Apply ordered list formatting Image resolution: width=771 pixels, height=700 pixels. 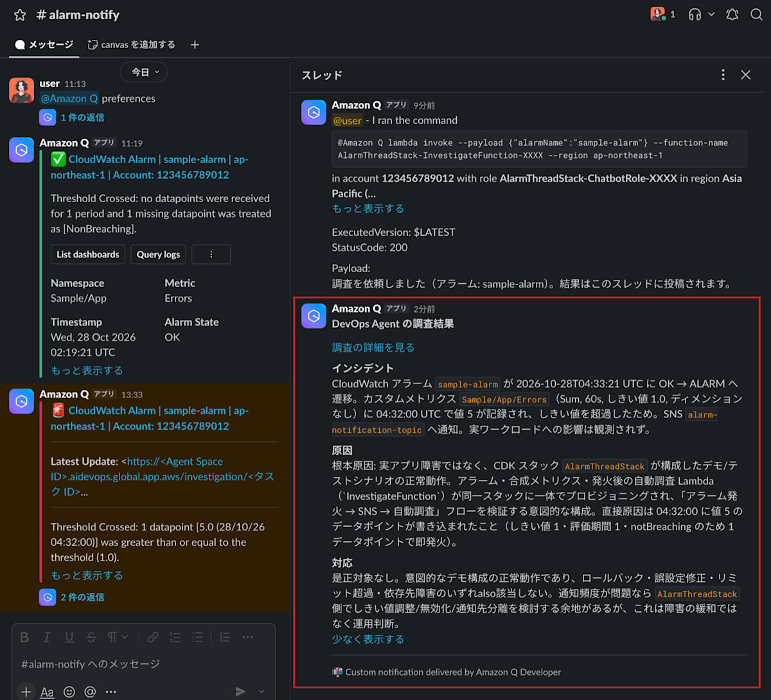[175, 637]
